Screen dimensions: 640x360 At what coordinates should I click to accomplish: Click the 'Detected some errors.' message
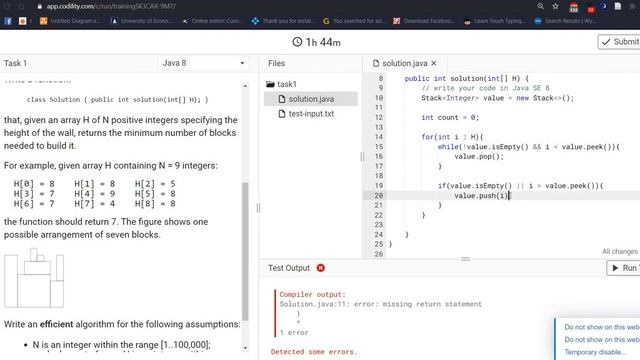(314, 351)
